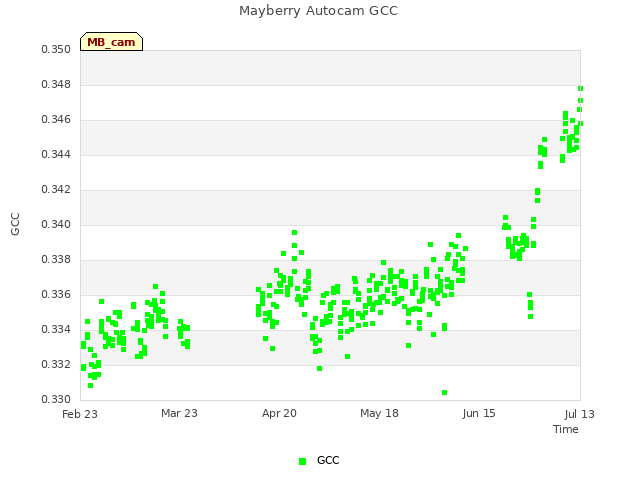Select the May 18 x-axis label
The width and height of the screenshot is (640, 480).
pos(379,413)
